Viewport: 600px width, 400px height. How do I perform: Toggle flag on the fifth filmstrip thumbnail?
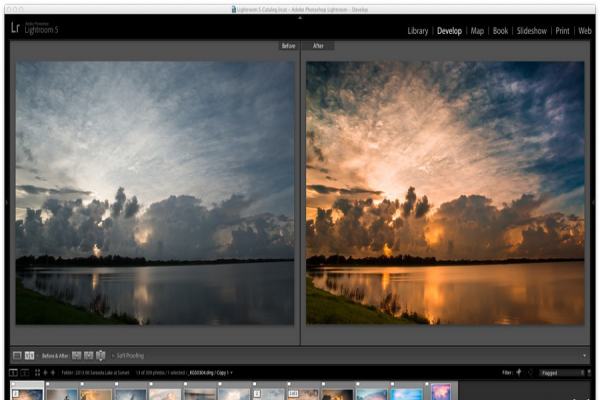coord(151,384)
